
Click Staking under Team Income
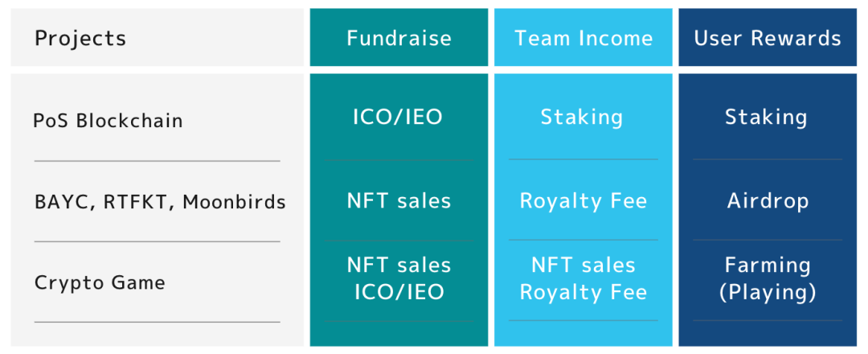[582, 117]
